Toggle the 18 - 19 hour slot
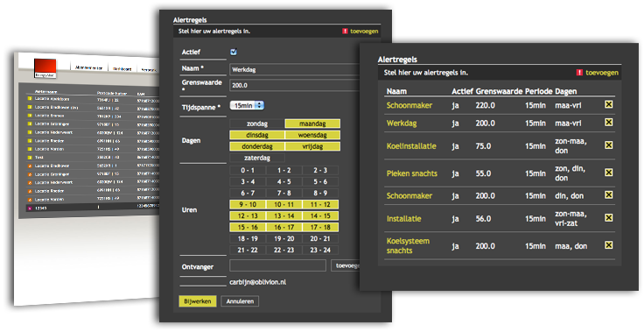 point(248,238)
